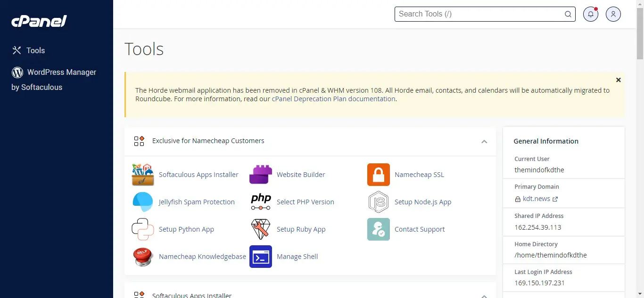This screenshot has width=644, height=298.
Task: Dismiss the Horde removal notice
Action: (x=619, y=80)
